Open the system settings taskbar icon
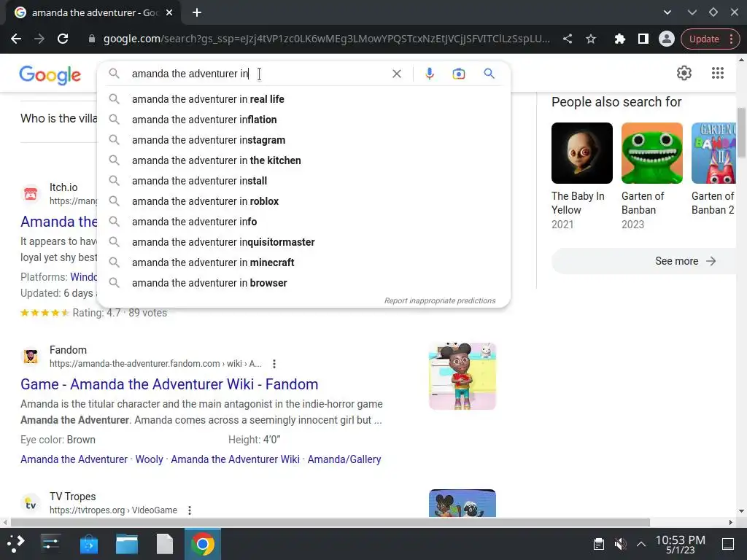Image resolution: width=747 pixels, height=560 pixels. (50, 544)
